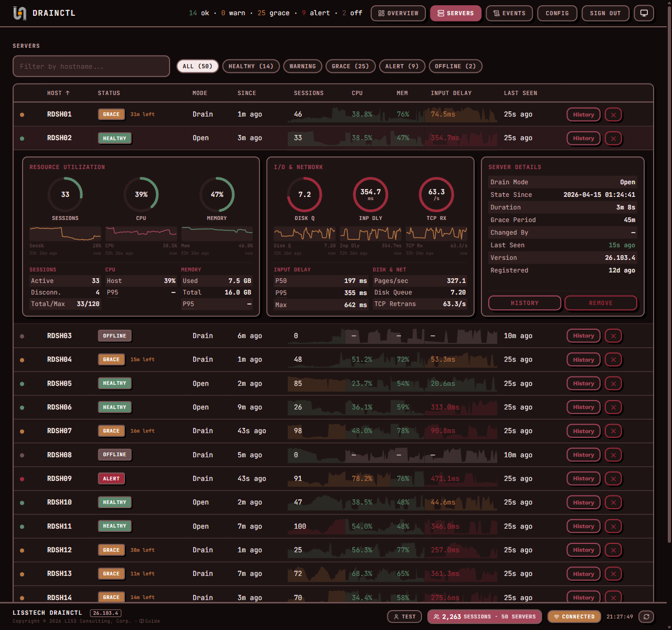
Task: Sort by the CPU column header
Action: click(357, 93)
